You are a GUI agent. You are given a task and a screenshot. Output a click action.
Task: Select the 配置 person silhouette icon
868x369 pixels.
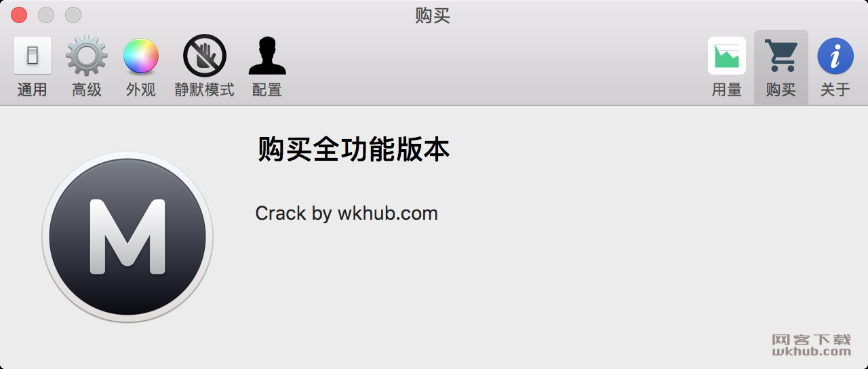point(267,56)
